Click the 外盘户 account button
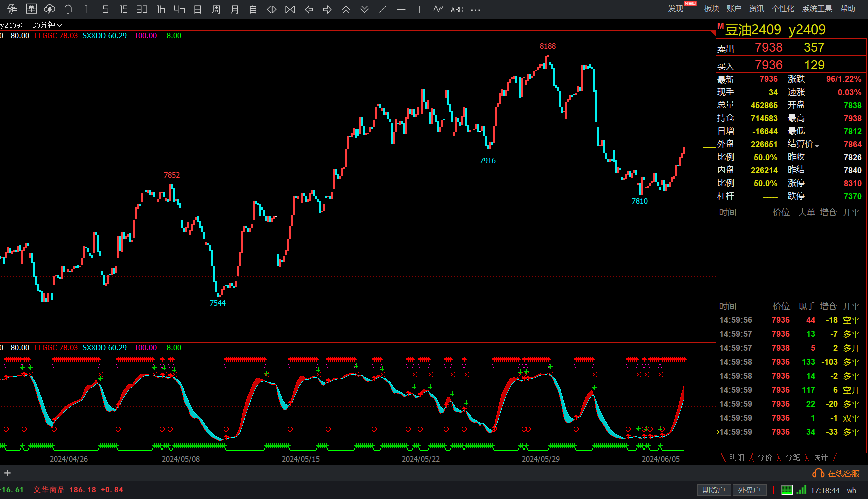Viewport: 868px width, 499px height. [x=749, y=490]
